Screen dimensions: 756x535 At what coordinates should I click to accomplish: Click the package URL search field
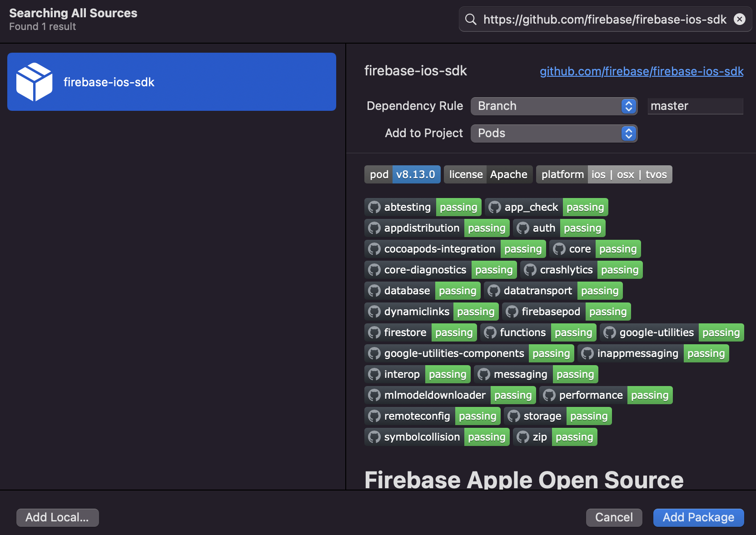pyautogui.click(x=604, y=19)
